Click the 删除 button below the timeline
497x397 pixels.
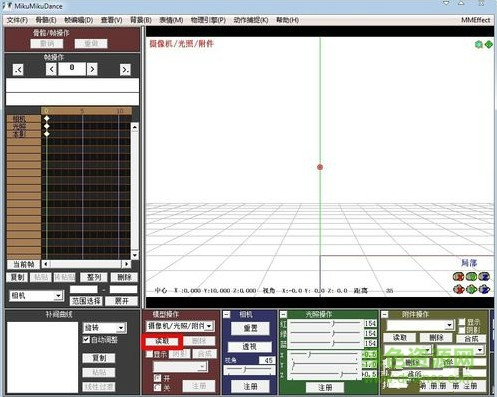pos(124,277)
